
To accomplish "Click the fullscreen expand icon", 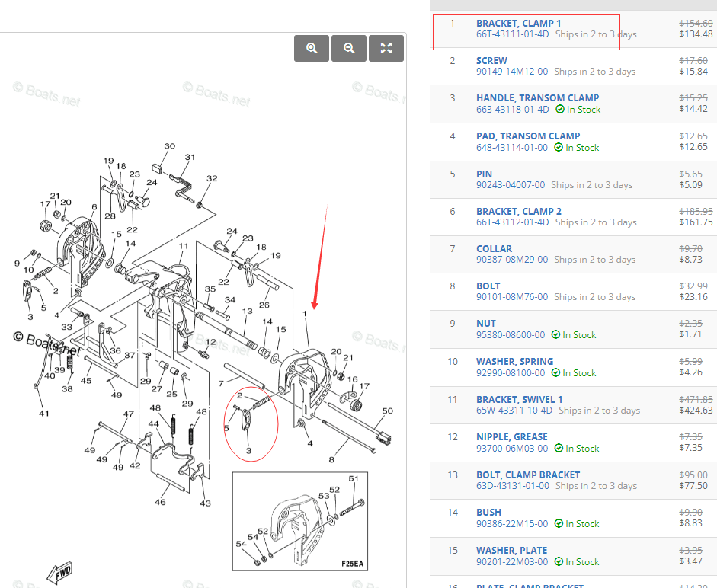I will coord(386,48).
